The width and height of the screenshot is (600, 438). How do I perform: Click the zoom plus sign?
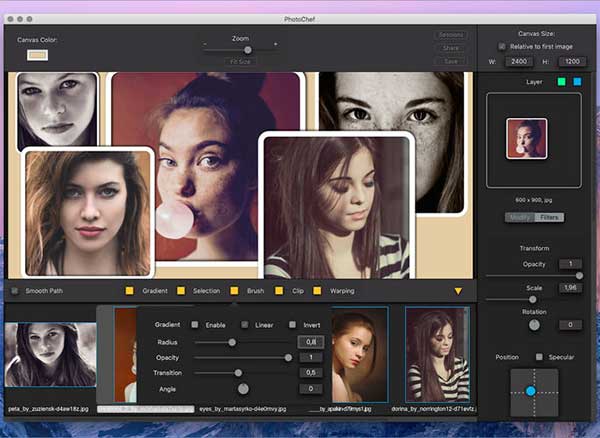point(276,44)
